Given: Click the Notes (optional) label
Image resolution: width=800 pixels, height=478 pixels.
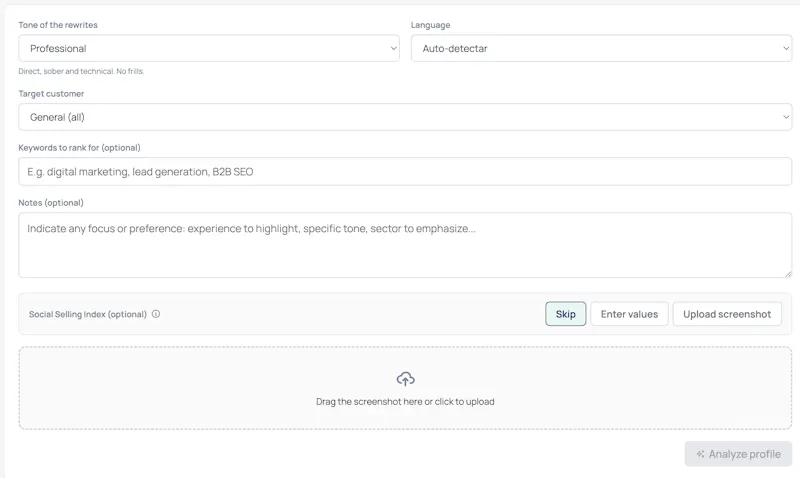Looking at the screenshot, I should click(51, 203).
